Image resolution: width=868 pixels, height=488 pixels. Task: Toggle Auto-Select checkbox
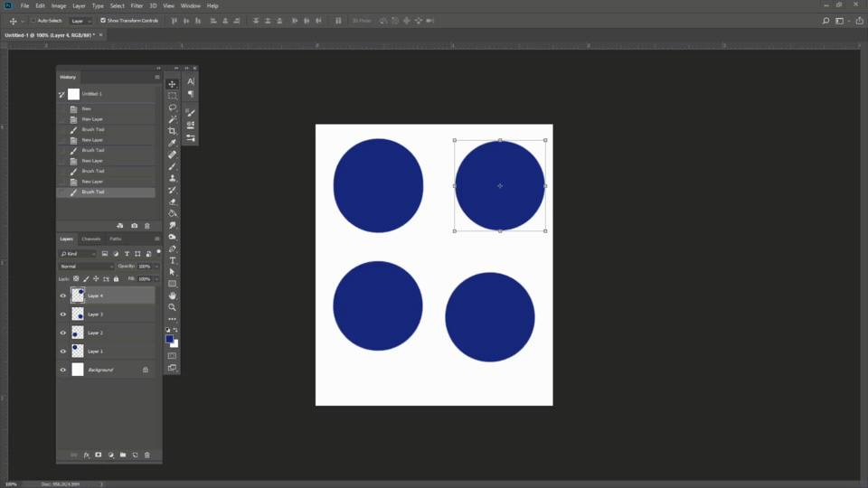point(33,21)
